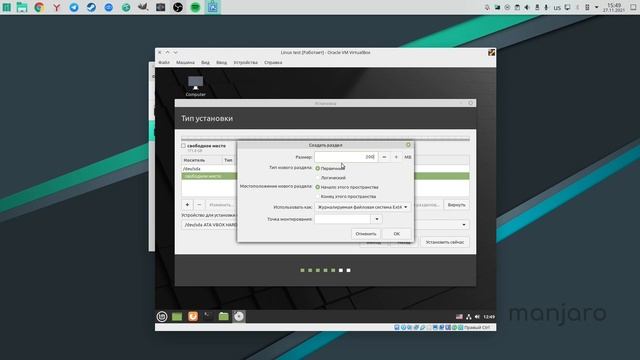This screenshot has width=640, height=360.
Task: Select the /dev/sda row in partition table
Action: (209, 169)
